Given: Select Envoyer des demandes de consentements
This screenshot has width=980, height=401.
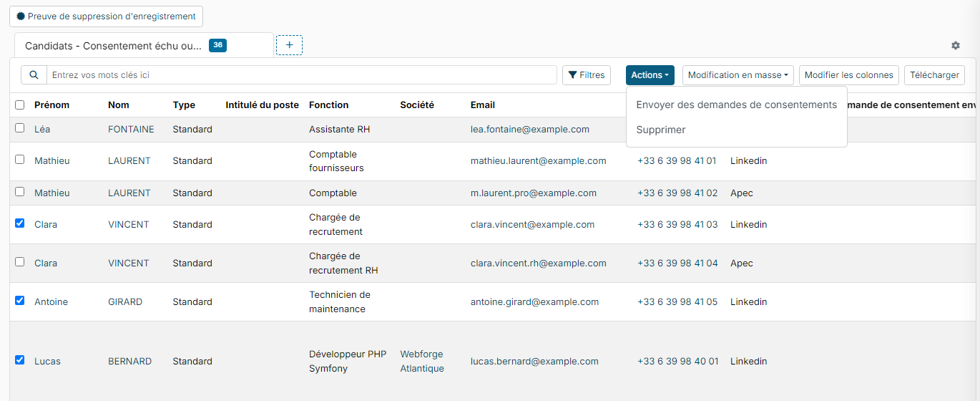Looking at the screenshot, I should click(x=736, y=105).
